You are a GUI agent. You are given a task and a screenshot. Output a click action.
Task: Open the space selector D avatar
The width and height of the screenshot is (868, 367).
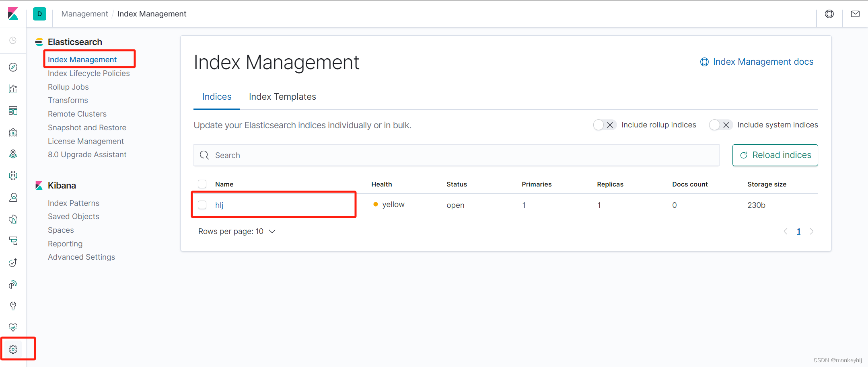pyautogui.click(x=39, y=14)
